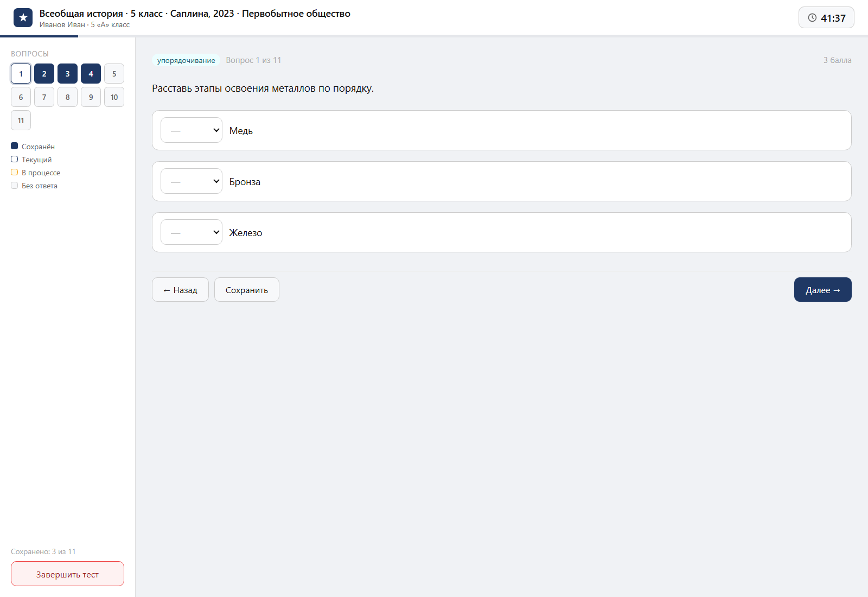Click the Вопрос 1 из 11 label
This screenshot has width=868, height=597.
click(253, 60)
